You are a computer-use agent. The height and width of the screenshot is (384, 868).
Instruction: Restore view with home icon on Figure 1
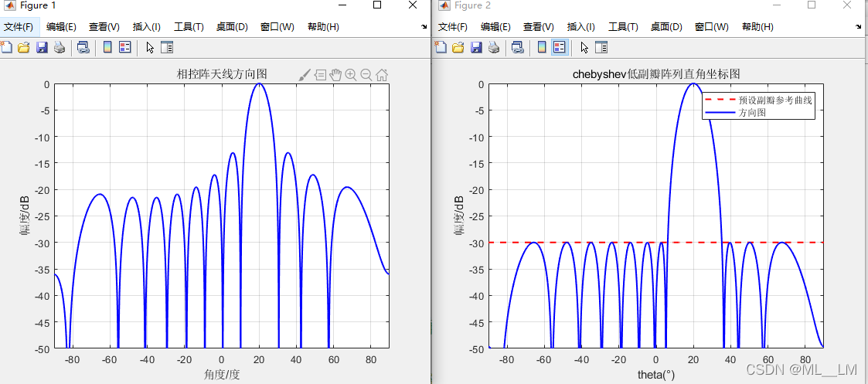click(x=382, y=75)
